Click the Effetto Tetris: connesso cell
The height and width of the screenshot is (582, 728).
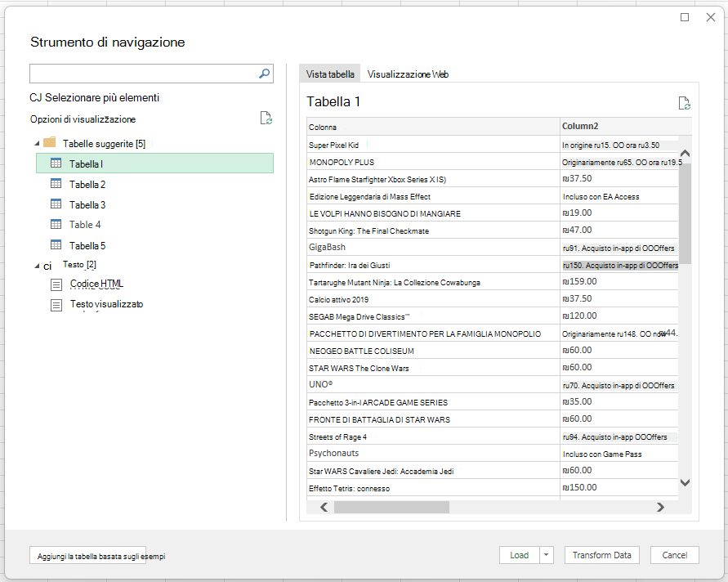pyautogui.click(x=433, y=488)
